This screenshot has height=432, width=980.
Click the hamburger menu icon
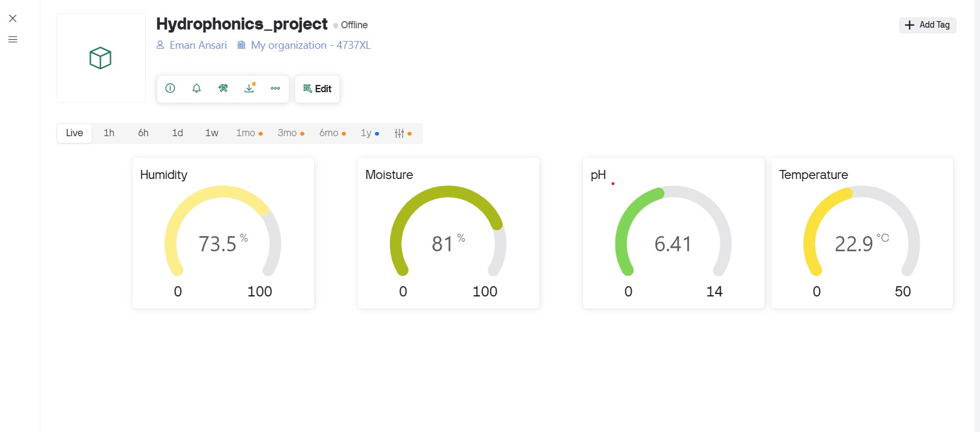(13, 40)
